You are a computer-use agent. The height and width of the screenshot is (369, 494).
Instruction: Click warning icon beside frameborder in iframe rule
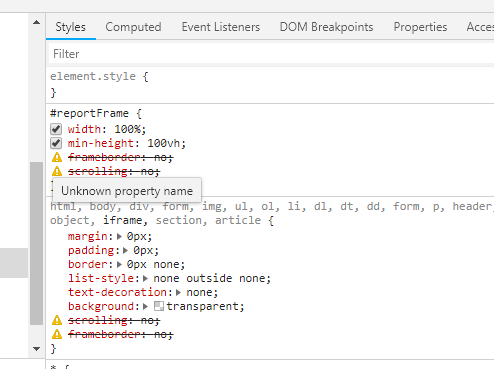(x=57, y=334)
